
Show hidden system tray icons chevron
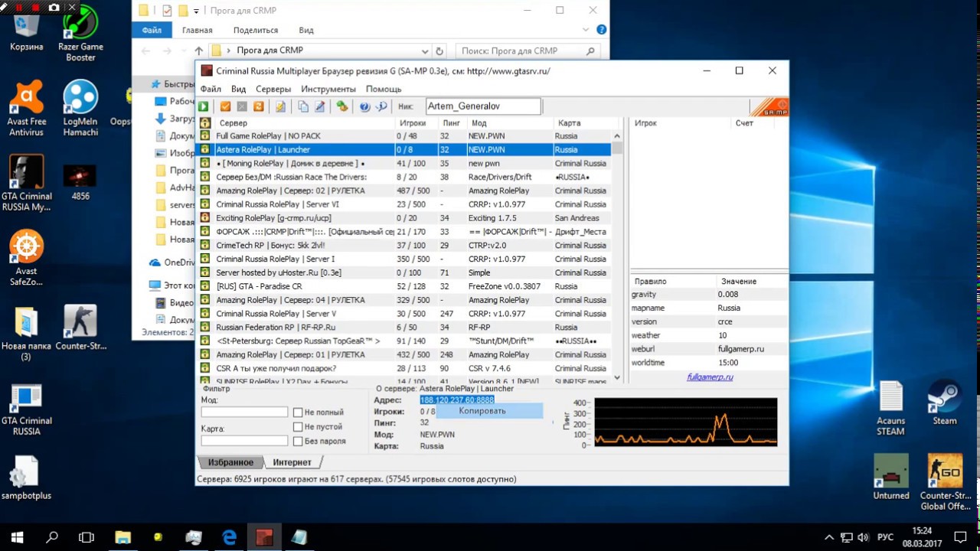829,537
